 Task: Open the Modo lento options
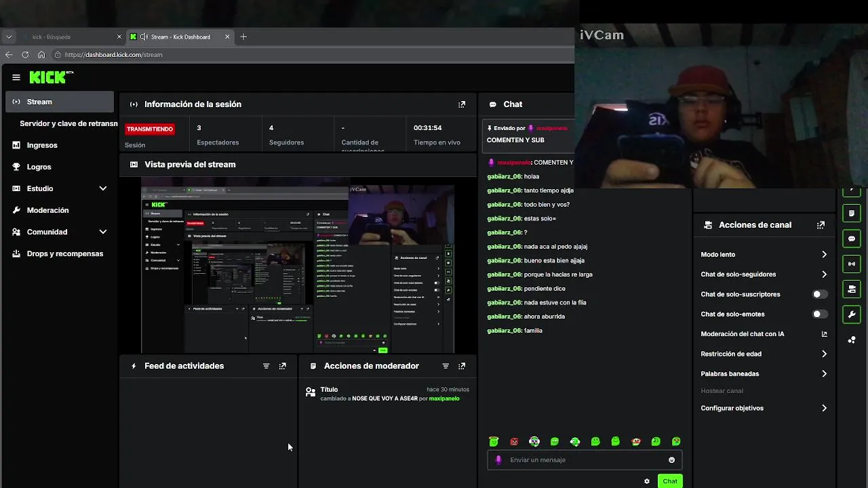[x=764, y=255]
